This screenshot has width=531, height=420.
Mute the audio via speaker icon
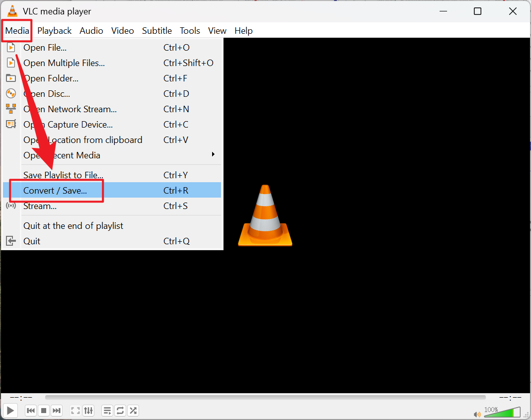tap(477, 414)
